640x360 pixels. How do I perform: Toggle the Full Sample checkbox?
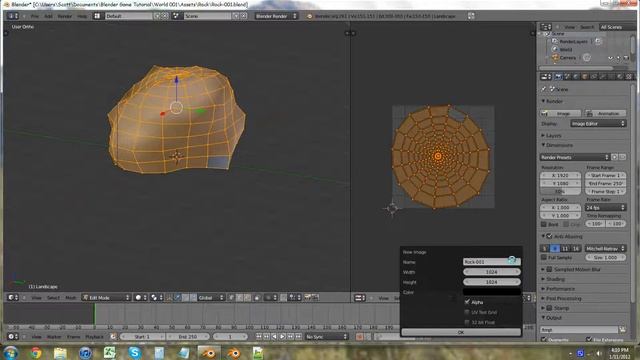pyautogui.click(x=544, y=258)
